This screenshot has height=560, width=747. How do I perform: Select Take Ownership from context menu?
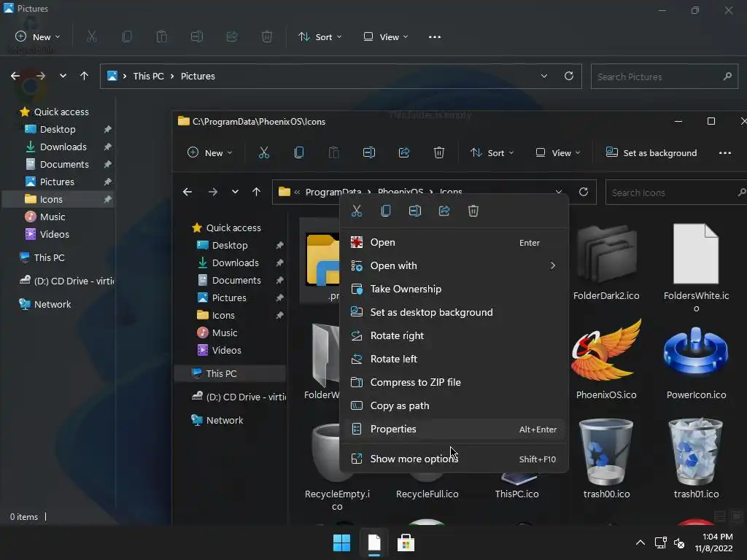tap(453, 289)
